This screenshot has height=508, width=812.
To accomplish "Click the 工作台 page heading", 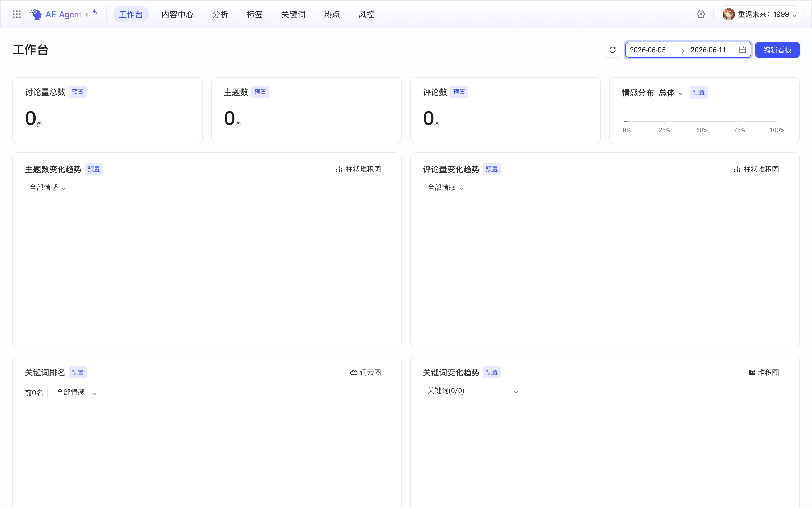I will pos(30,50).
